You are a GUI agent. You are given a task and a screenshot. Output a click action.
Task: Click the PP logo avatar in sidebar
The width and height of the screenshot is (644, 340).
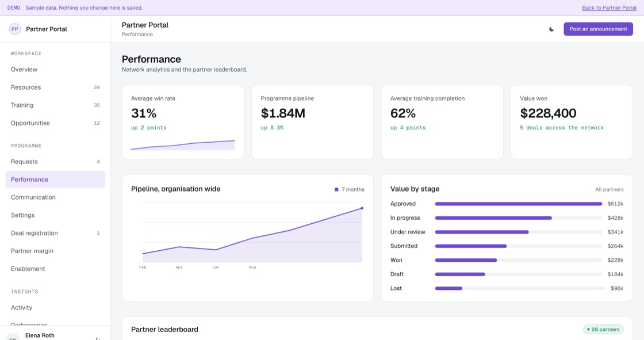15,29
